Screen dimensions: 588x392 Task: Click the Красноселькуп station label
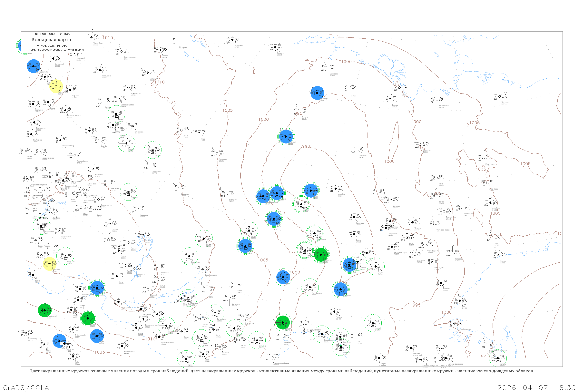[130, 57]
